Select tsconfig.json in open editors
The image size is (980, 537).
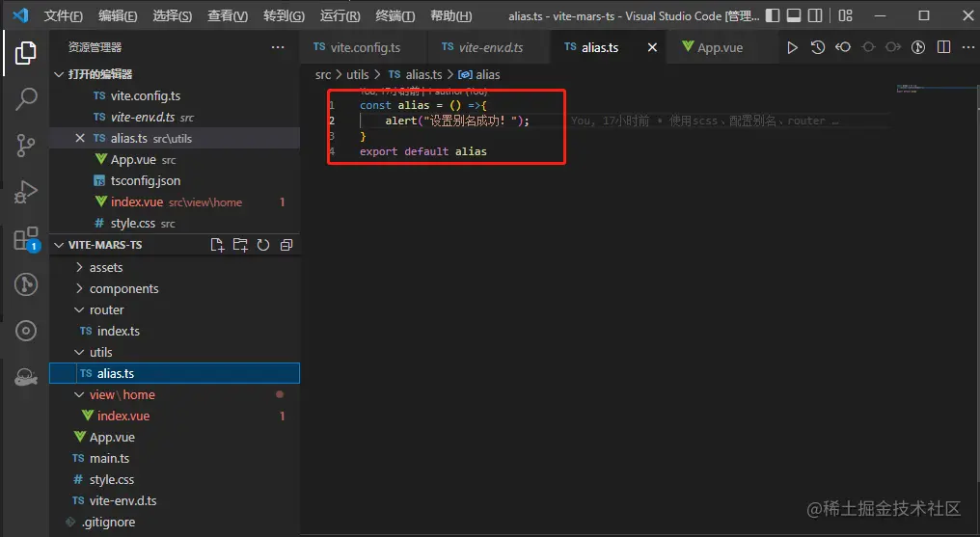pyautogui.click(x=175, y=180)
